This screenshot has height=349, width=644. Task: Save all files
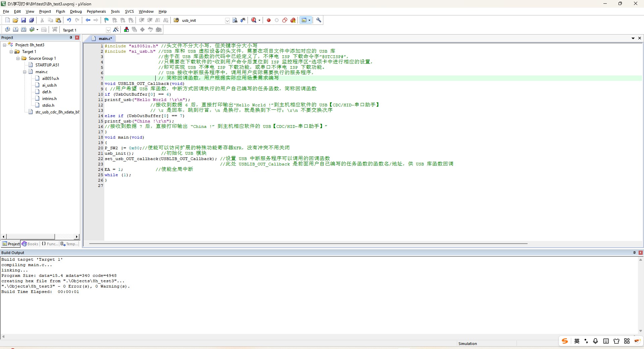pyautogui.click(x=32, y=20)
